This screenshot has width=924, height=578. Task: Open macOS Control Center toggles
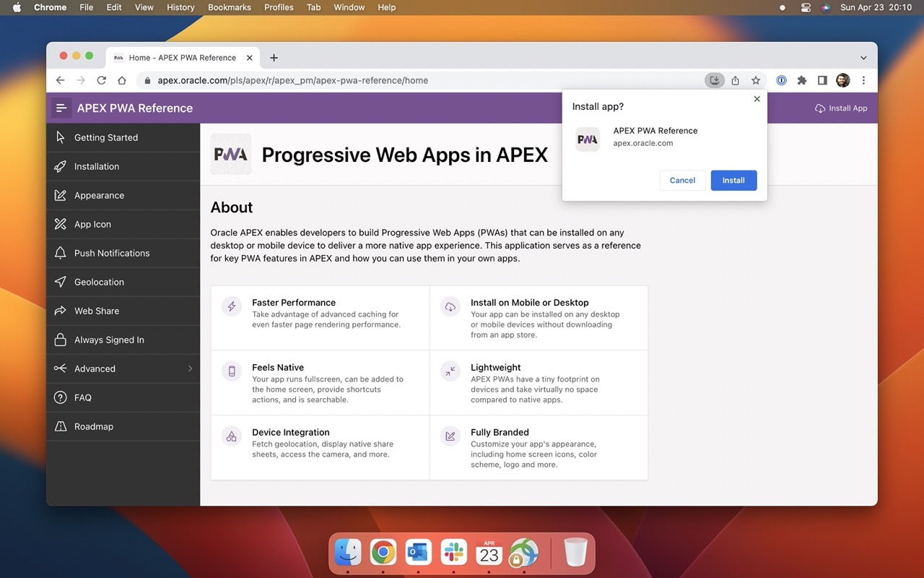[806, 7]
